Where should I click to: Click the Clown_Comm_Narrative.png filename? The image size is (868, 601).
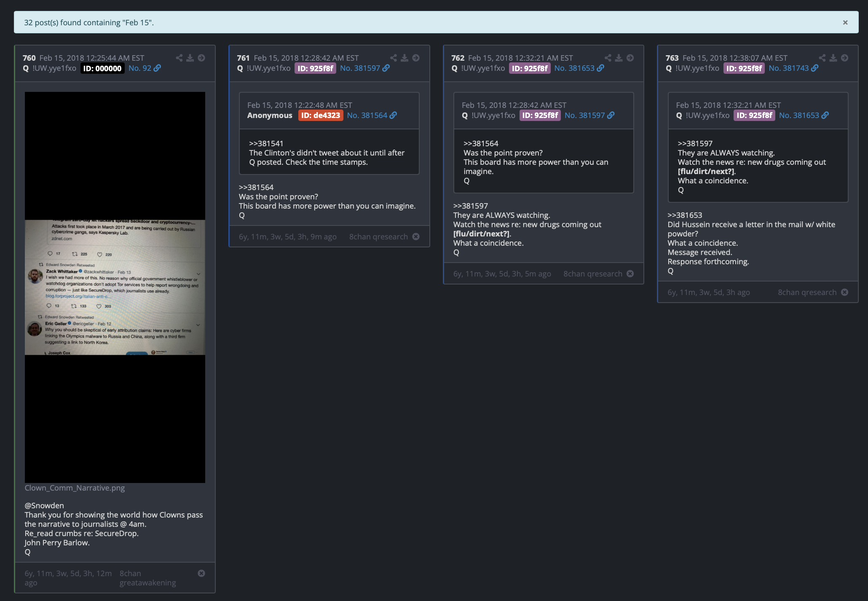[x=75, y=488]
